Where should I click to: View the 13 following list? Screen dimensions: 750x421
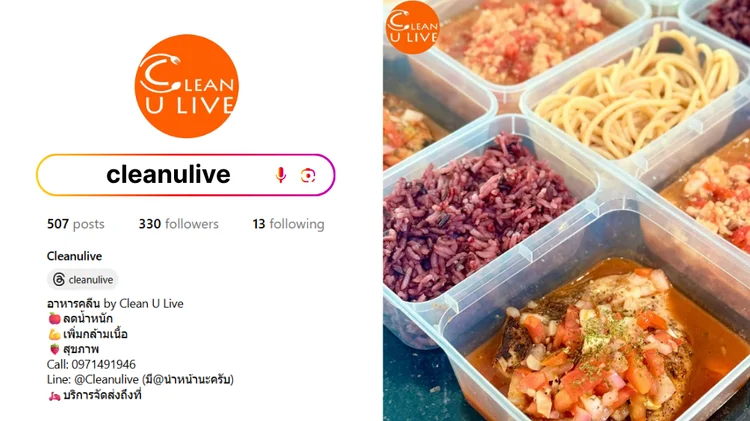pos(288,224)
